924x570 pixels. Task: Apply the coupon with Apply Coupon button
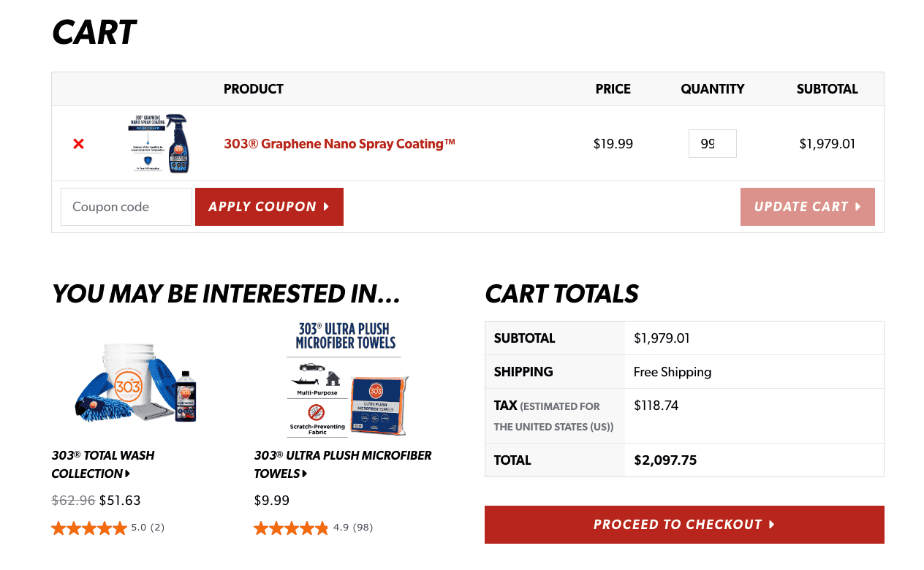(x=269, y=207)
